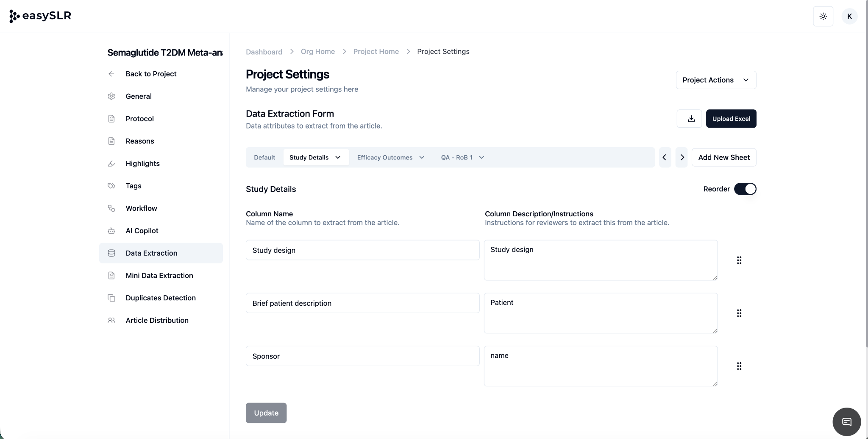Toggle light/dark theme sun icon
Image resolution: width=868 pixels, height=439 pixels.
pos(823,17)
